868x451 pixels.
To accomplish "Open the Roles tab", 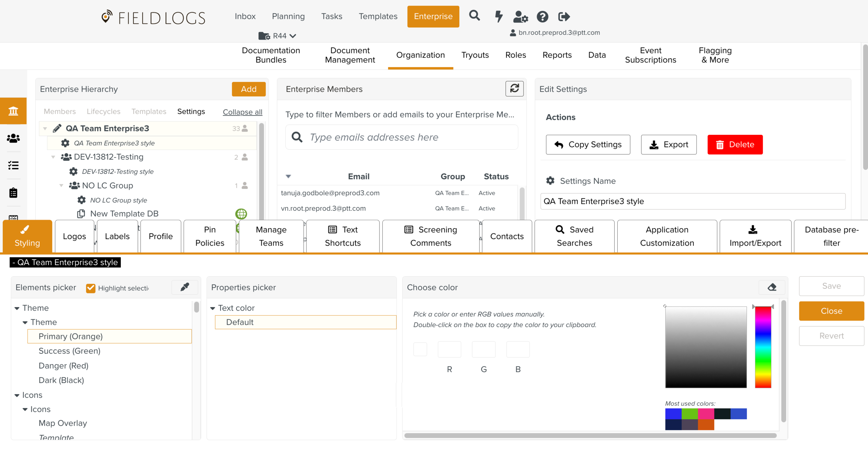I will pyautogui.click(x=515, y=55).
